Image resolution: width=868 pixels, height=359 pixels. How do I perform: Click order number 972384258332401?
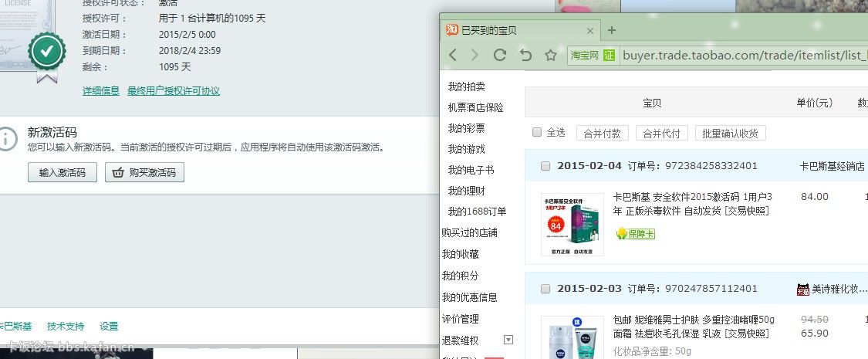[x=711, y=166]
